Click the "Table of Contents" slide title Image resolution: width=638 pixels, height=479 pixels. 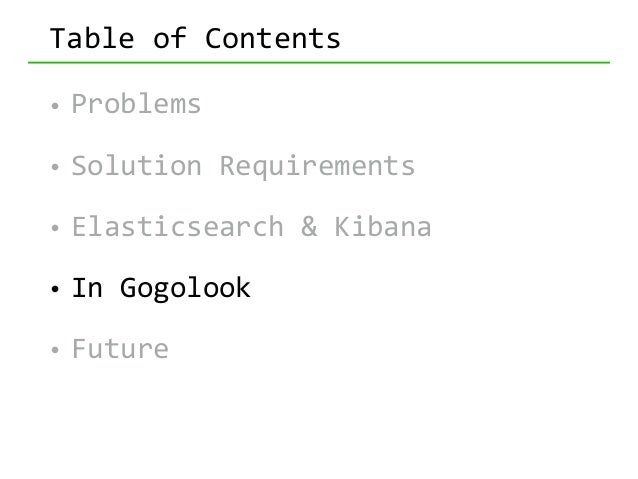pos(195,39)
